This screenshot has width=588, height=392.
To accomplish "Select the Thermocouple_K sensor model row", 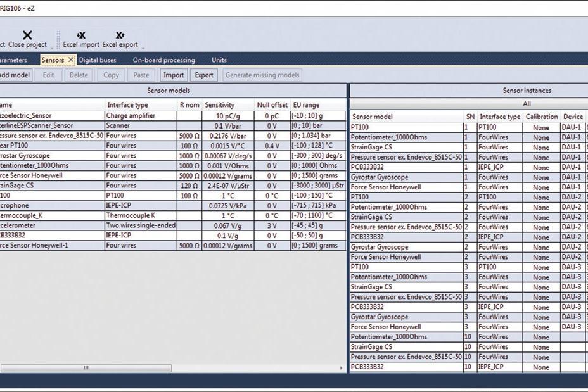I will coord(51,215).
